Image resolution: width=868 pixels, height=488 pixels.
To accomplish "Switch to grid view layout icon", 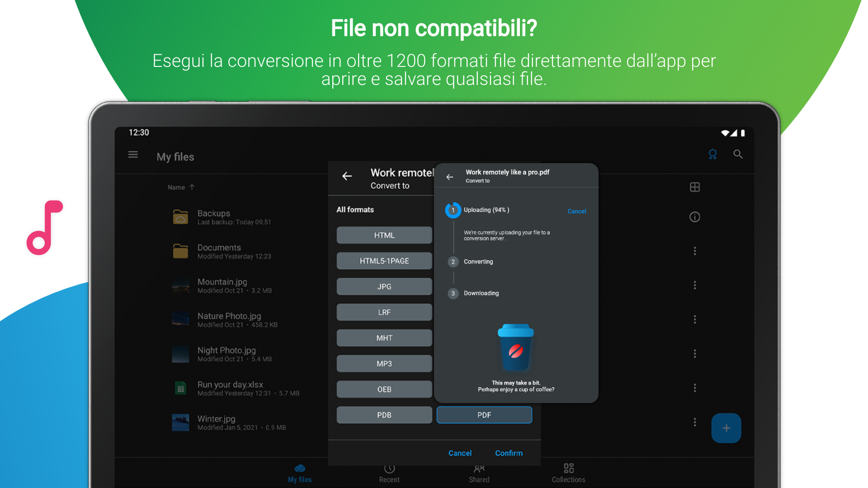I will pos(695,187).
